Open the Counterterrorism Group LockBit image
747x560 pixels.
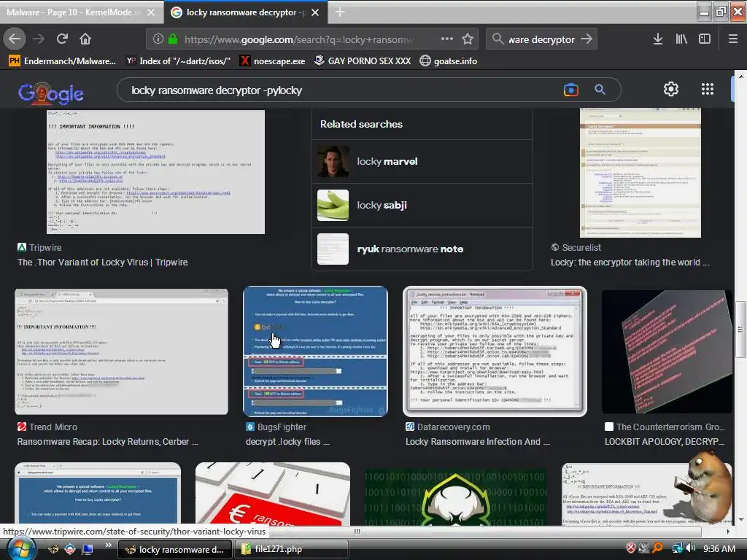[667, 351]
